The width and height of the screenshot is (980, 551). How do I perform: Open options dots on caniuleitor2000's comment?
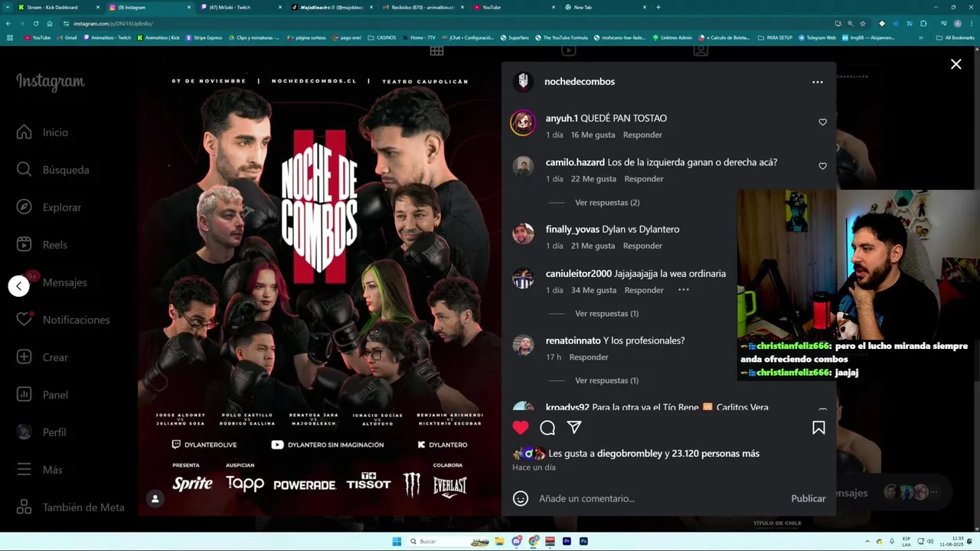click(684, 290)
